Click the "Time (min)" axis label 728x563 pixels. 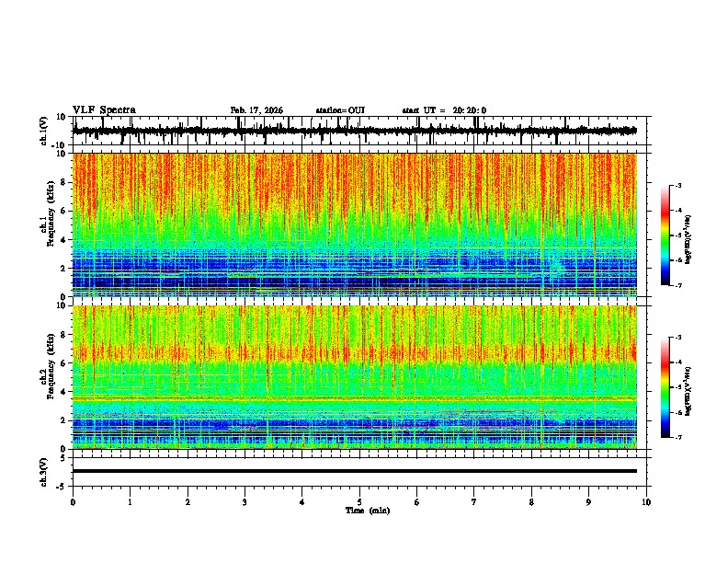coord(368,511)
